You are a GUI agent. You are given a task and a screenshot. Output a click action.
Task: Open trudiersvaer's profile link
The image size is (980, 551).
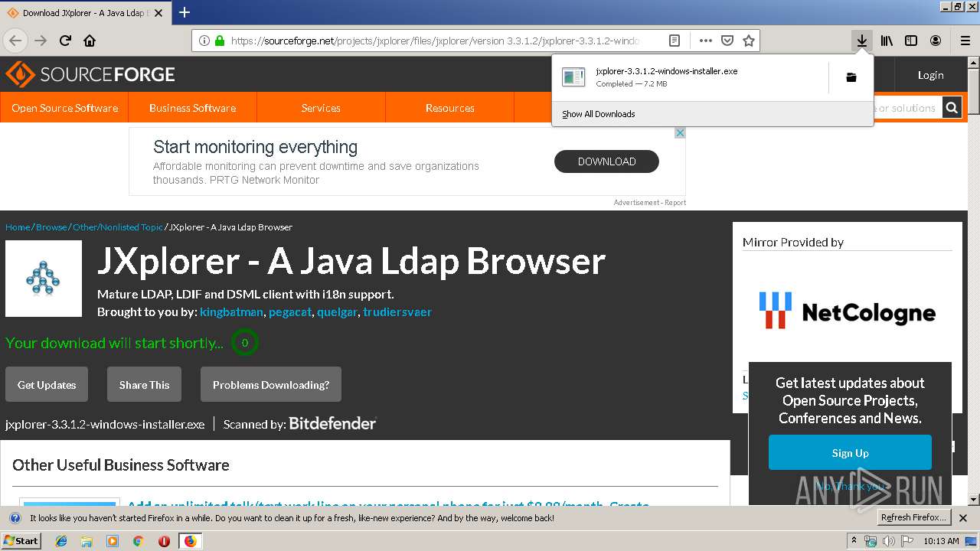pyautogui.click(x=397, y=312)
